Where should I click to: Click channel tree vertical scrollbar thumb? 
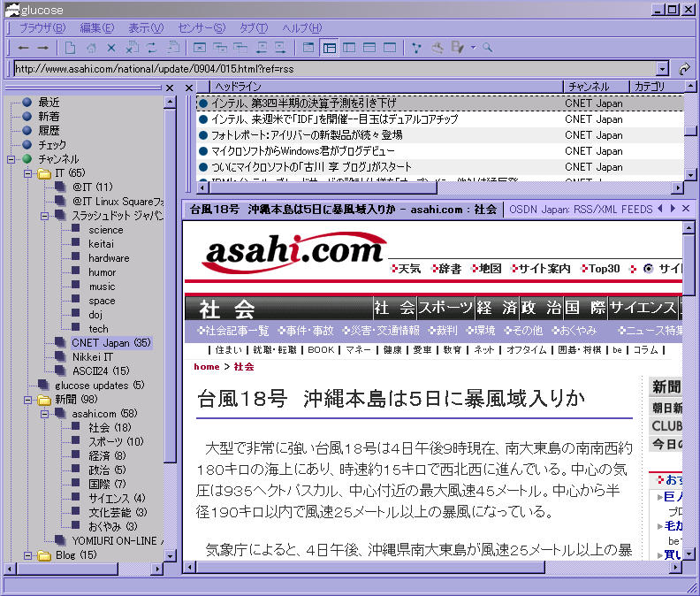tap(170, 286)
